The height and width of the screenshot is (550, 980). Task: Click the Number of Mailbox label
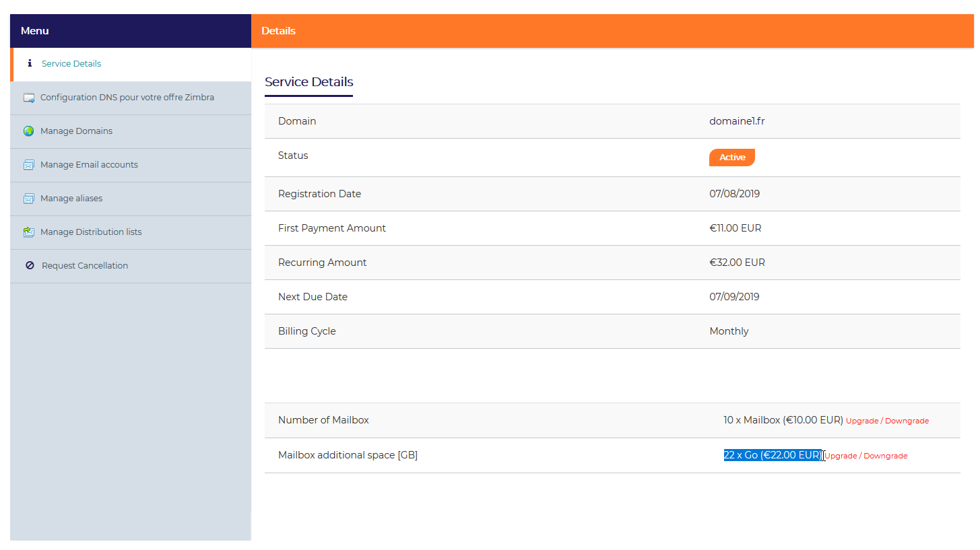323,420
